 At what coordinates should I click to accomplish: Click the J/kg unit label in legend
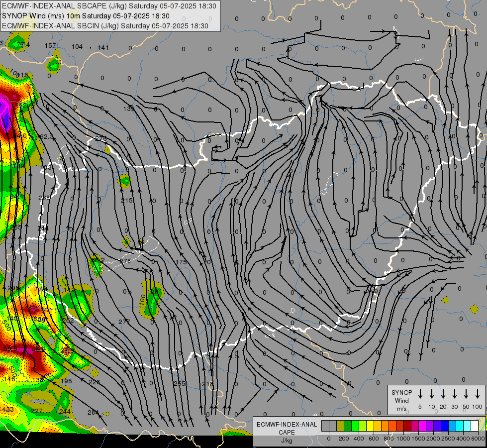coord(287,441)
